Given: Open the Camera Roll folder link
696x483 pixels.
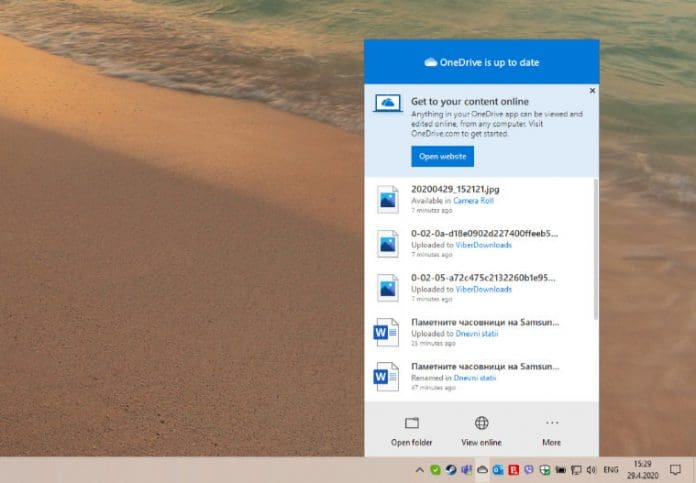Looking at the screenshot, I should [x=473, y=201].
